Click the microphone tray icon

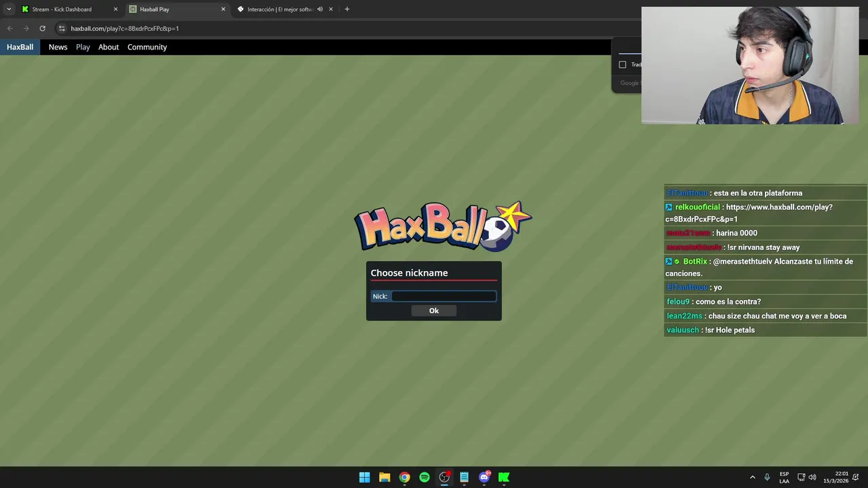coord(767,477)
